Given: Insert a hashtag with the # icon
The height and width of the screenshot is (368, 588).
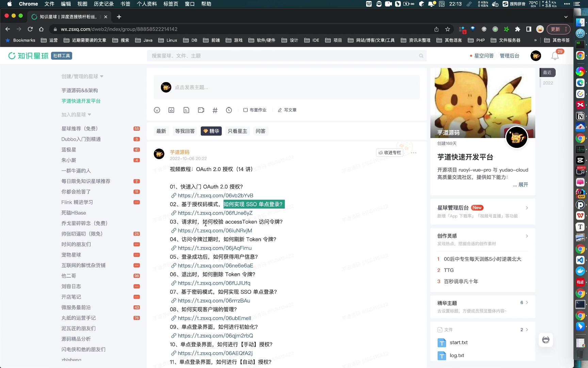Looking at the screenshot, I should [x=215, y=110].
